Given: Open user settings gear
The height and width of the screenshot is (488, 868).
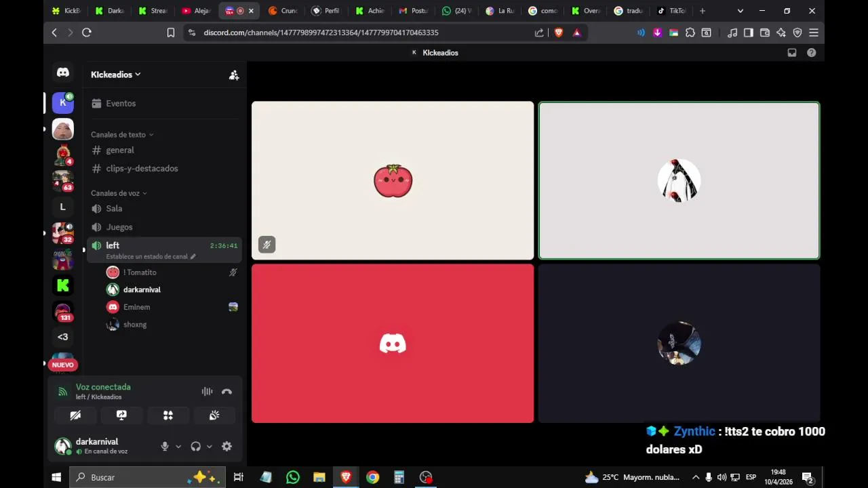Looking at the screenshot, I should 226,447.
